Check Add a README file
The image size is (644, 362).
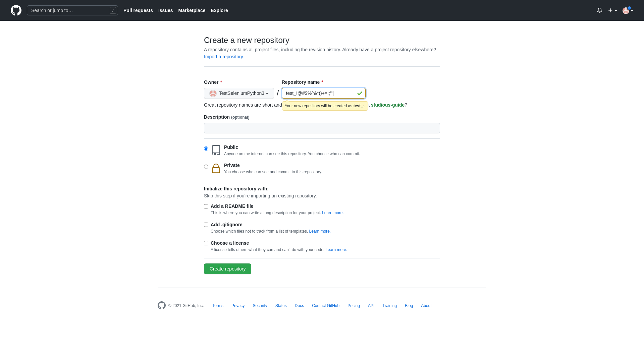(x=206, y=206)
